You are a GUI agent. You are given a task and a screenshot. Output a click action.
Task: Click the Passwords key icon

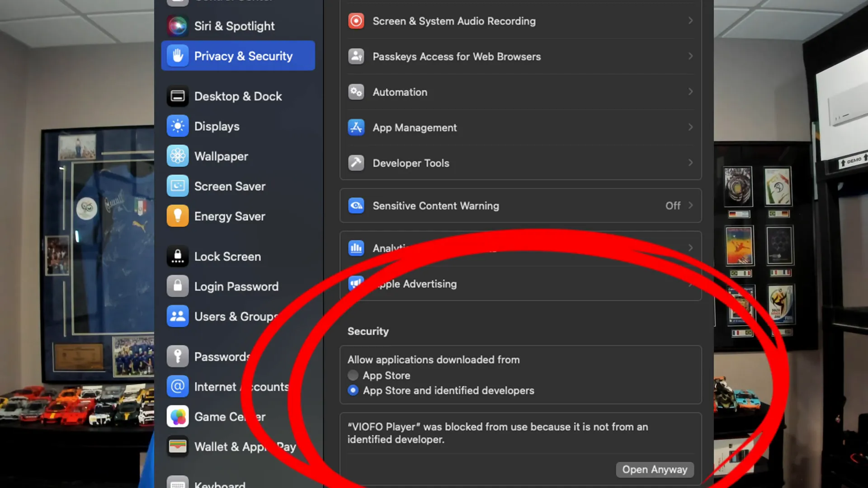coord(178,357)
